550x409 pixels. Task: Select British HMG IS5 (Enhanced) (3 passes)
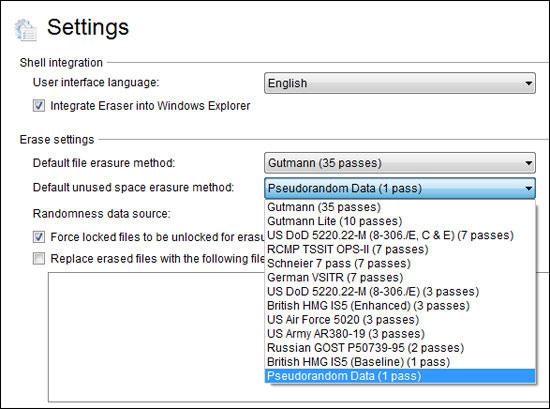tap(400, 306)
